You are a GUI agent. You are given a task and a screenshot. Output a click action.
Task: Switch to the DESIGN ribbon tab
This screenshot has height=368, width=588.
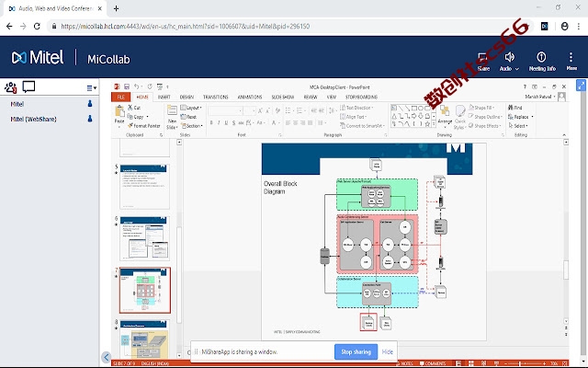(x=187, y=97)
